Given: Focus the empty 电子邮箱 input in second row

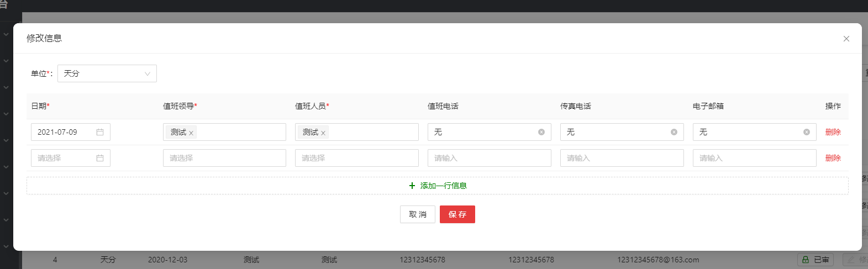Looking at the screenshot, I should point(755,158).
